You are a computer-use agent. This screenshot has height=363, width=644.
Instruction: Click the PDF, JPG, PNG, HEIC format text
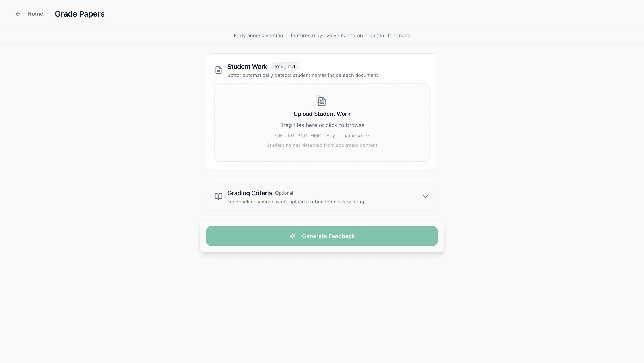(x=322, y=135)
